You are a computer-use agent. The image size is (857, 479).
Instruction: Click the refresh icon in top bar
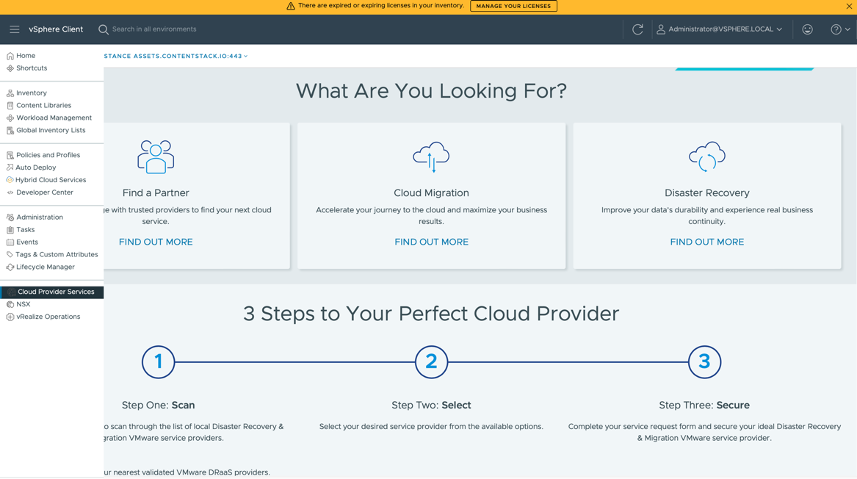point(637,29)
